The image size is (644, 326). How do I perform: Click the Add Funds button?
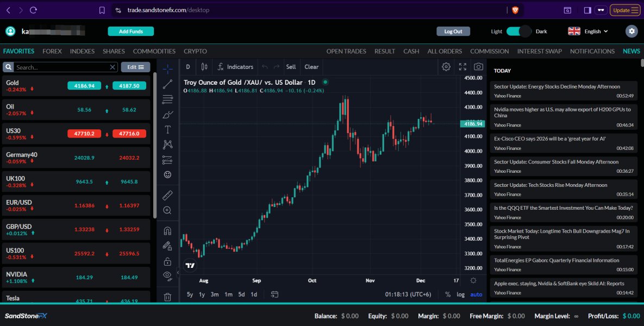tap(130, 32)
